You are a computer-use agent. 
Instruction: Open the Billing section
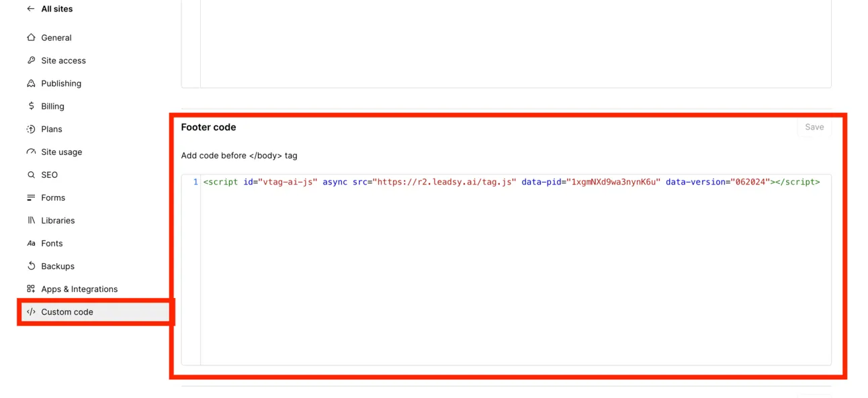52,106
